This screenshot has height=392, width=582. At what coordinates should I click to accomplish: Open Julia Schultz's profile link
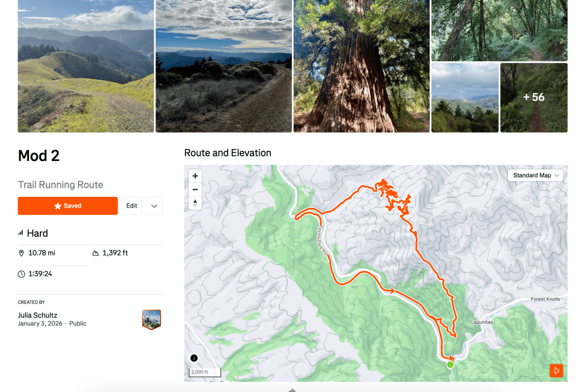(38, 315)
